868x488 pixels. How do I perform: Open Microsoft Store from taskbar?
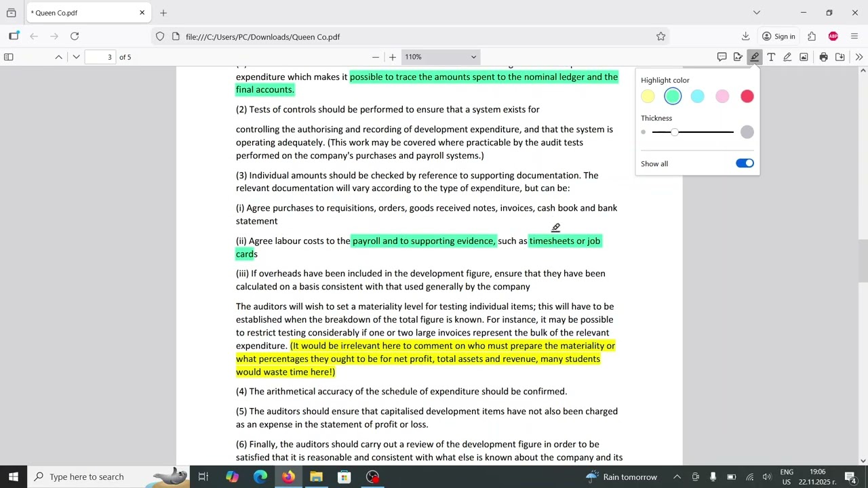(344, 476)
